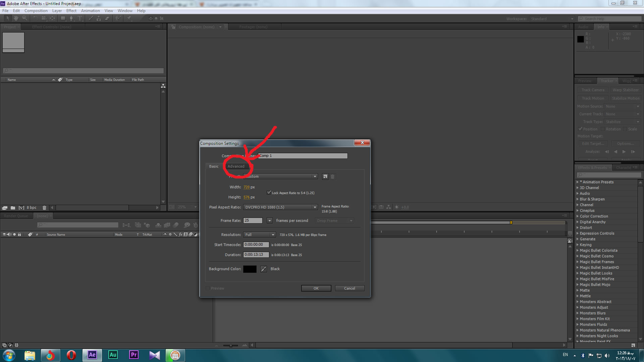
Task: Click the Premiere Pro icon in taskbar
Action: (133, 355)
